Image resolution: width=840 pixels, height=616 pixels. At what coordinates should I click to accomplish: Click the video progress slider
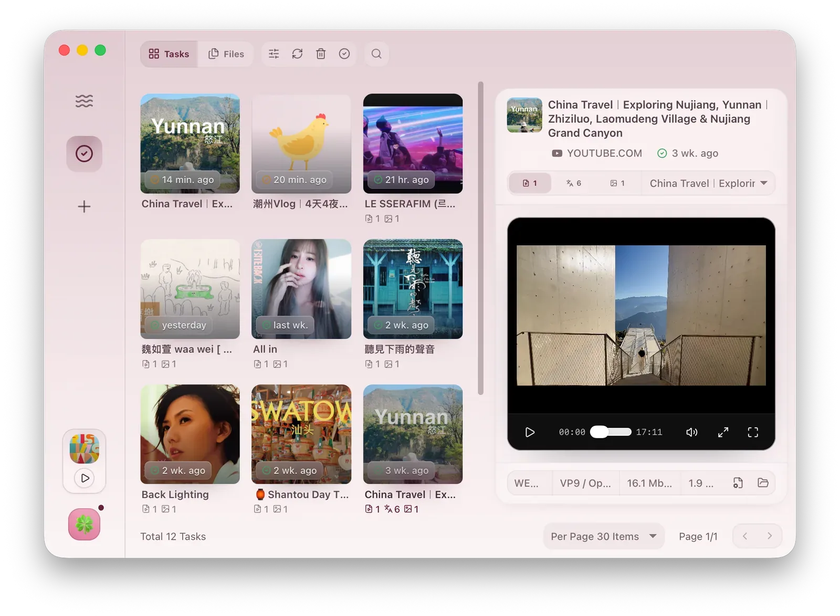pos(611,432)
